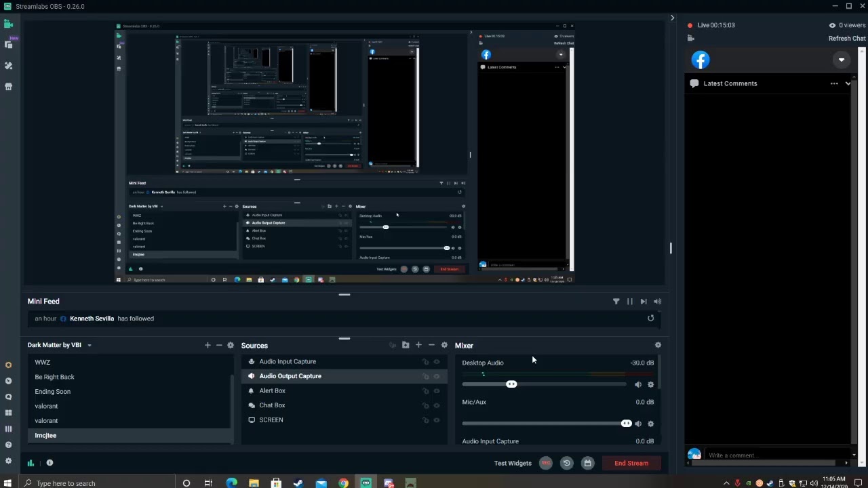Image resolution: width=868 pixels, height=488 pixels.
Task: Hide the Audio Output Capture source
Action: click(437, 376)
